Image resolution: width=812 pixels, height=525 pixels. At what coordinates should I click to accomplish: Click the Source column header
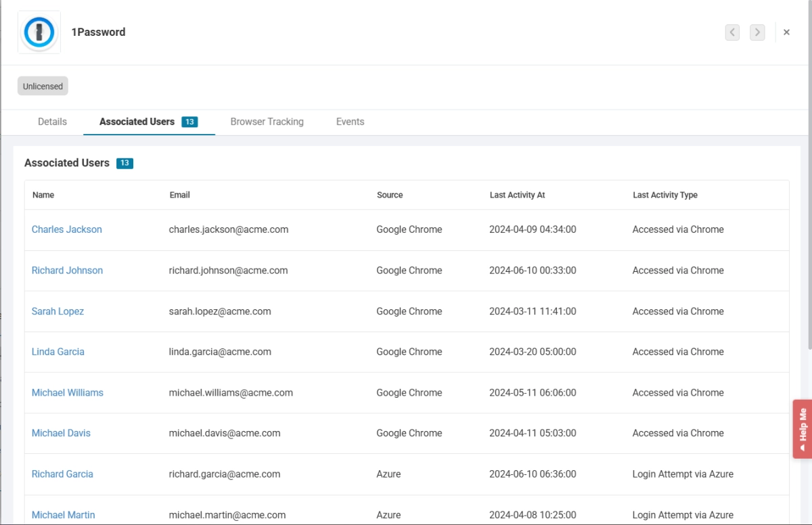pos(390,195)
